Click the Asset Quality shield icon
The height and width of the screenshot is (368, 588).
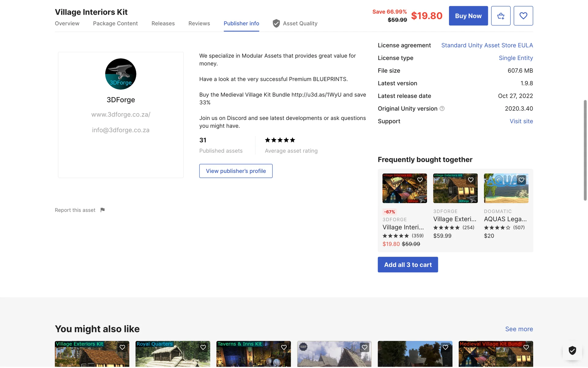(x=276, y=24)
